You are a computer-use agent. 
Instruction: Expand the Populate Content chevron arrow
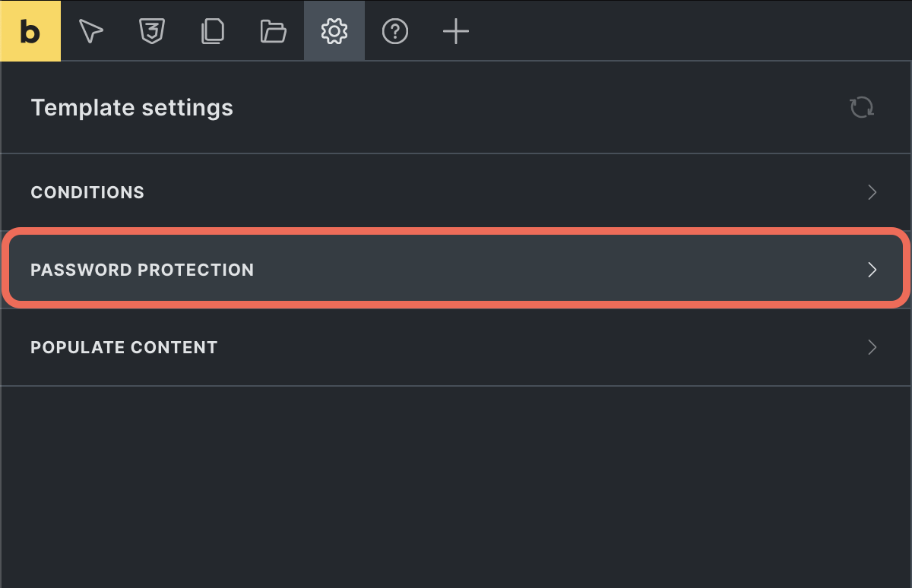pyautogui.click(x=872, y=347)
